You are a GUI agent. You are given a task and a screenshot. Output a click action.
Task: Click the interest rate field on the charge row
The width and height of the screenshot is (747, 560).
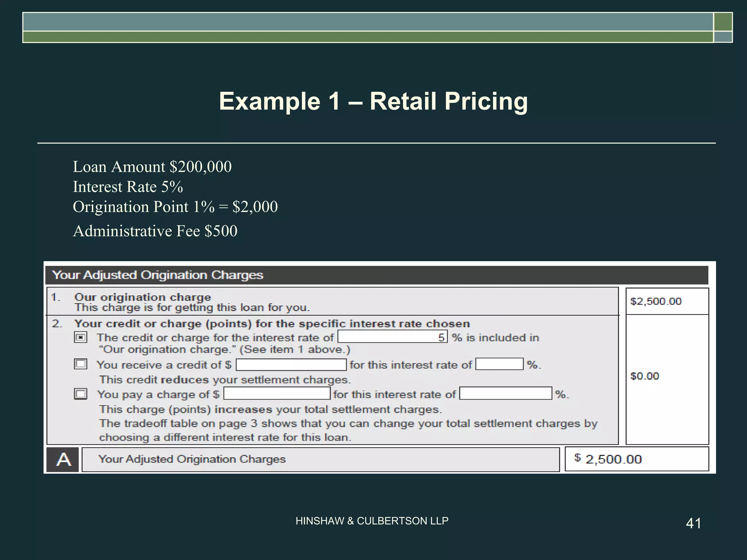tap(506, 393)
